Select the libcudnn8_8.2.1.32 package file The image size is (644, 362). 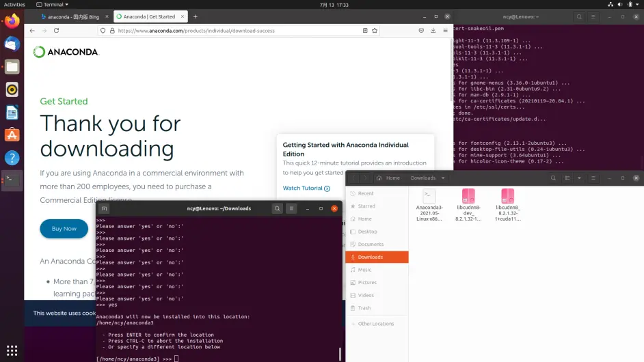[508, 205]
